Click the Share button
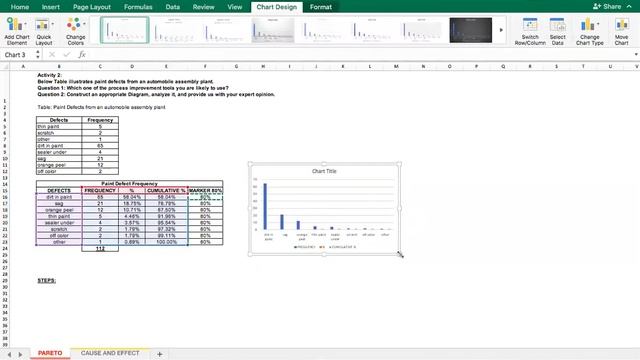The height and width of the screenshot is (360, 640). pos(607,7)
